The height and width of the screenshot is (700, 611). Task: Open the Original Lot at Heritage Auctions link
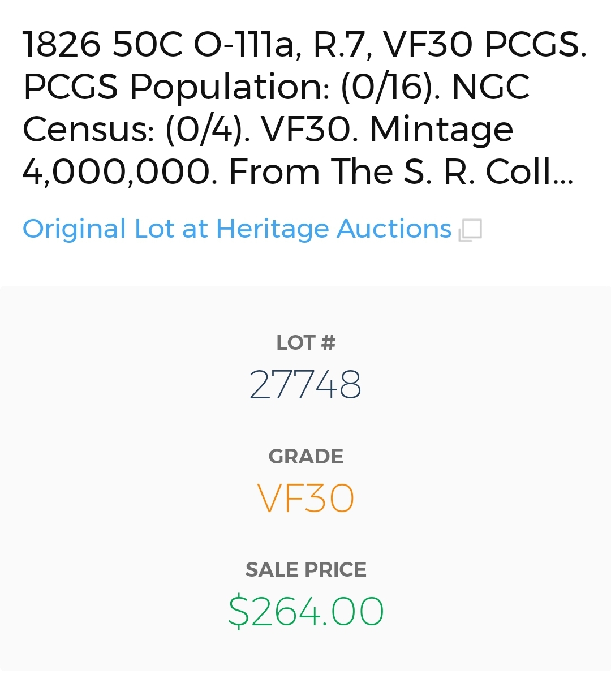[237, 229]
